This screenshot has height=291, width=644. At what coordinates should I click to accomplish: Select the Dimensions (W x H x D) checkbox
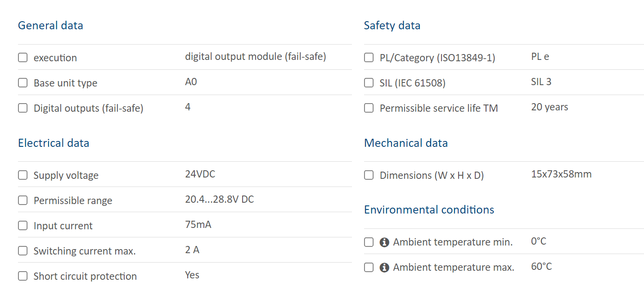pos(369,175)
